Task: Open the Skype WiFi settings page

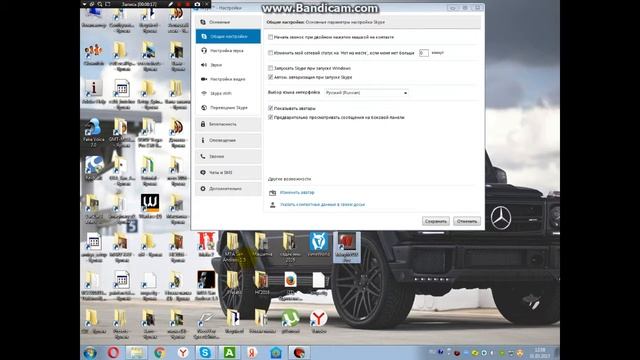Action: (228, 93)
